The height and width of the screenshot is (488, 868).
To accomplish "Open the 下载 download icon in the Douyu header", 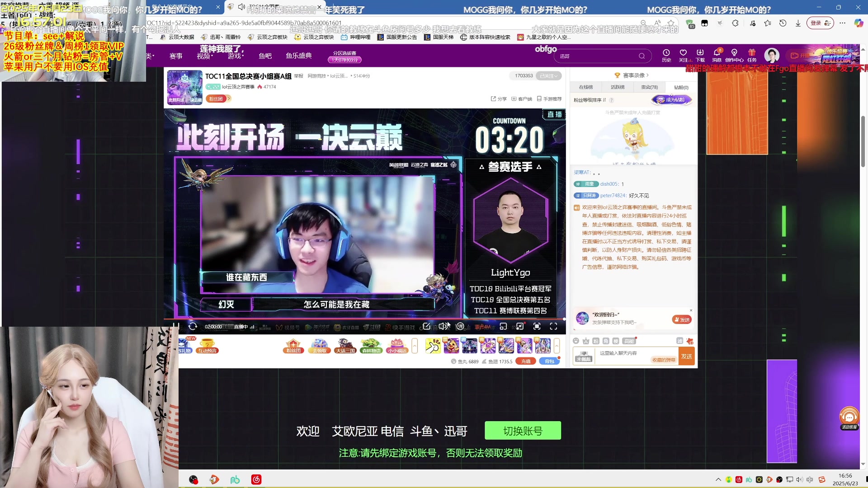I will 700,55.
